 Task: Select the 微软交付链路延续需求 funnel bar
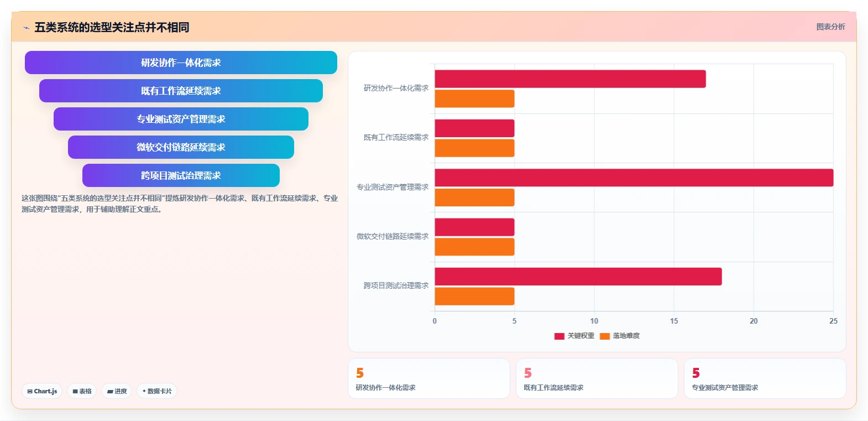tap(181, 147)
